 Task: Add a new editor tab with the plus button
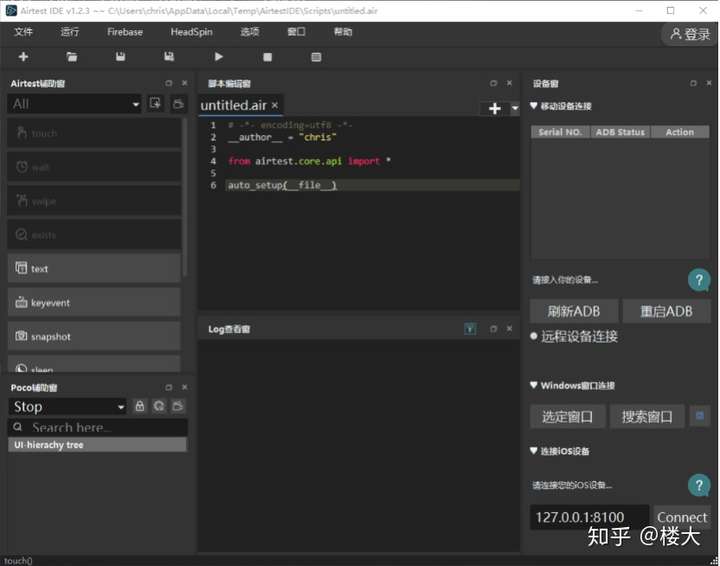(495, 108)
